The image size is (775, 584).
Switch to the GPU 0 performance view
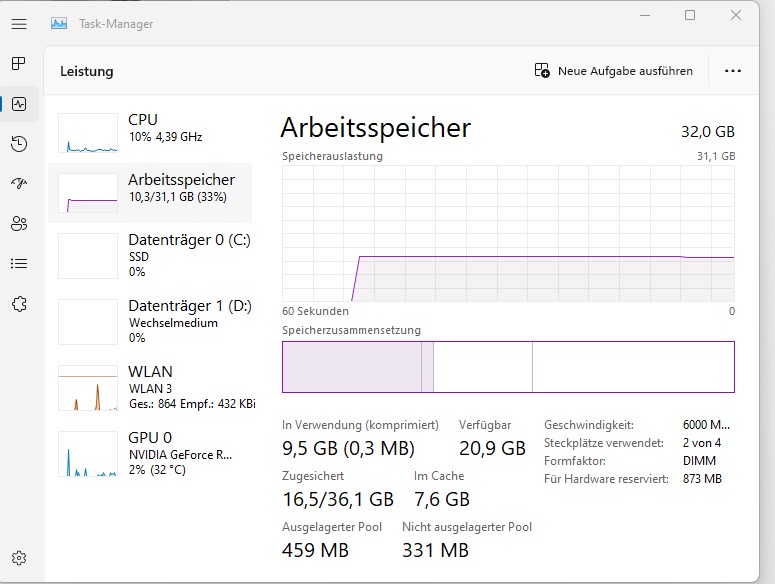pos(150,453)
